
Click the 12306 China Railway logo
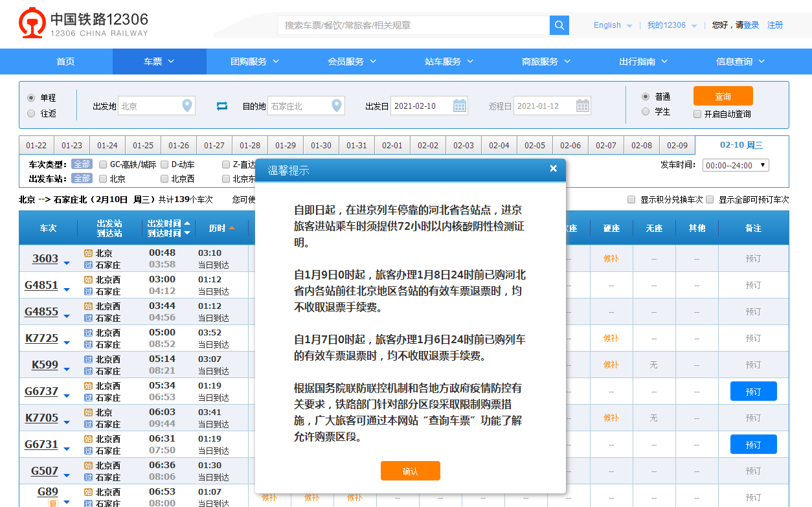pyautogui.click(x=84, y=23)
